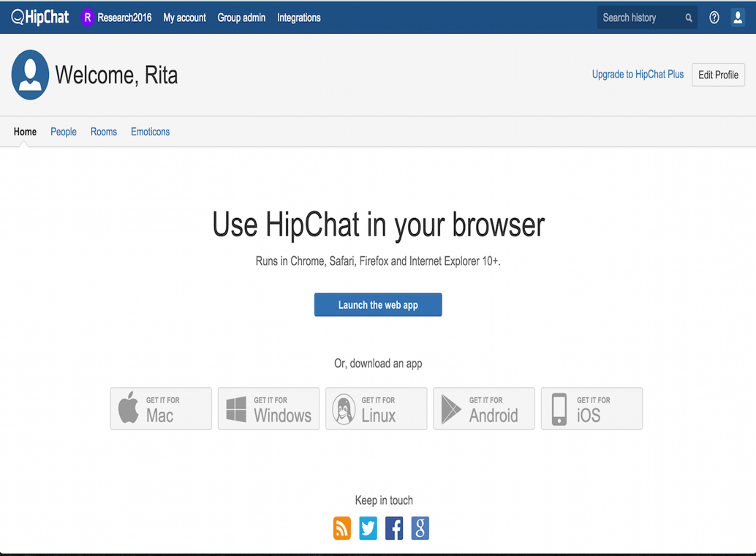The image size is (756, 556).
Task: Open the Twitter icon
Action: [368, 528]
